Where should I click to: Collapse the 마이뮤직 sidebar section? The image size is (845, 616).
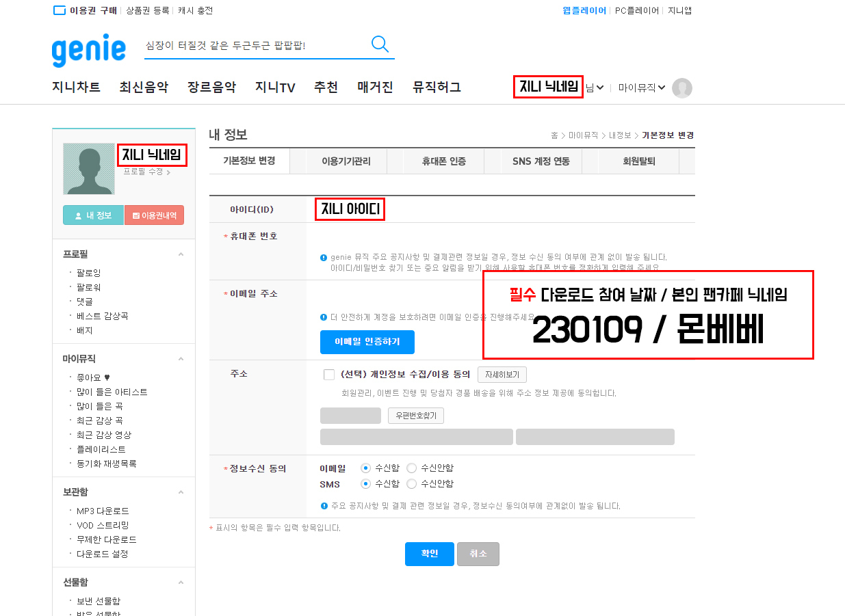tap(181, 359)
